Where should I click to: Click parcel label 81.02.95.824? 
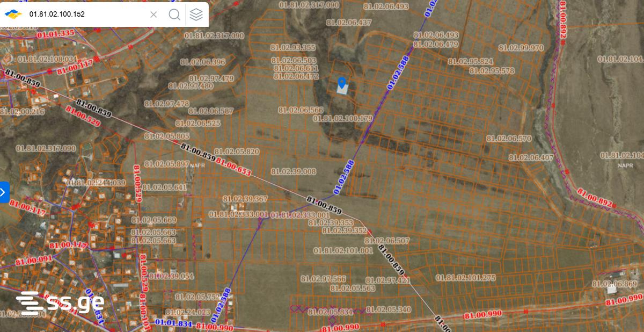click(470, 61)
